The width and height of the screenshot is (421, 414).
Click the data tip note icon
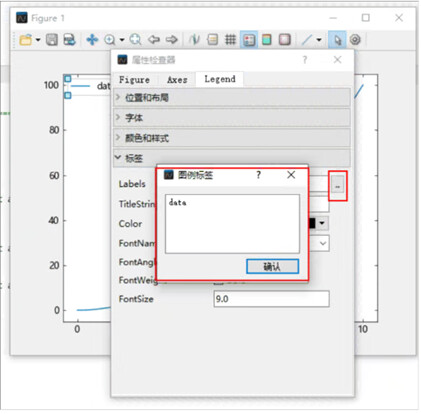[x=212, y=40]
